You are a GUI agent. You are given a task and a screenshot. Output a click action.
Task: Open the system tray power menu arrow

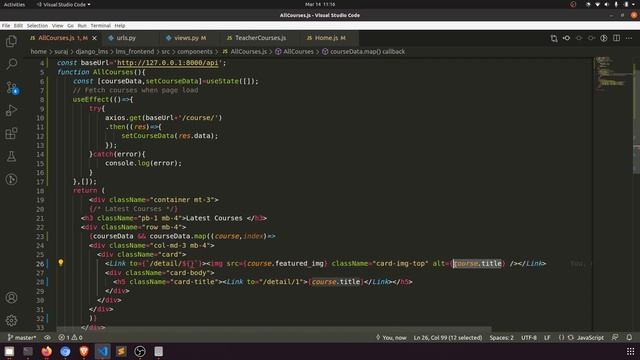point(633,4)
